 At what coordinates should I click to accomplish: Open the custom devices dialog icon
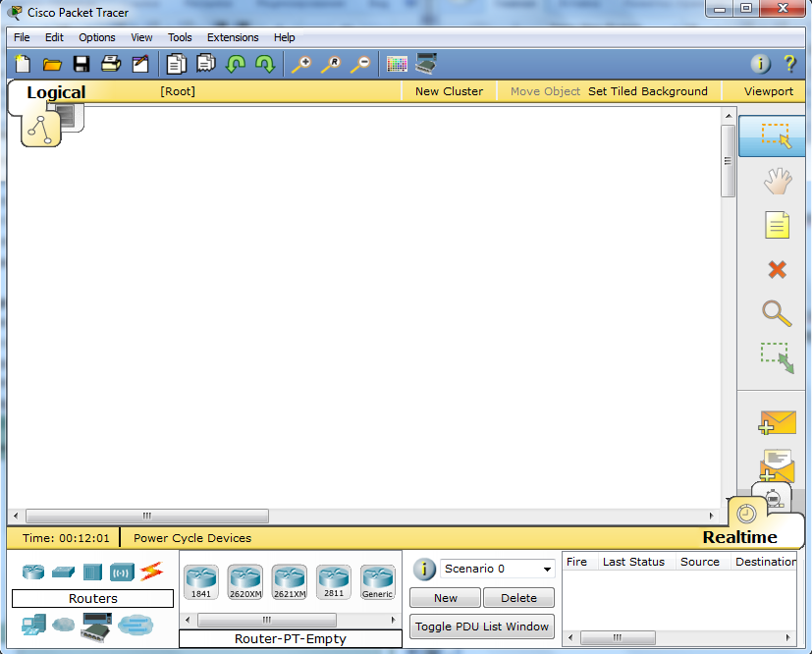pyautogui.click(x=426, y=64)
